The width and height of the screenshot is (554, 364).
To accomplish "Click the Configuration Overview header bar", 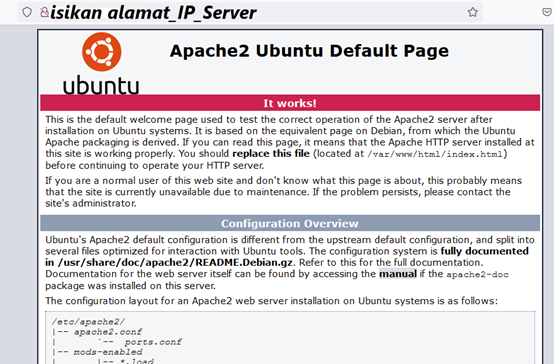I will click(x=290, y=223).
